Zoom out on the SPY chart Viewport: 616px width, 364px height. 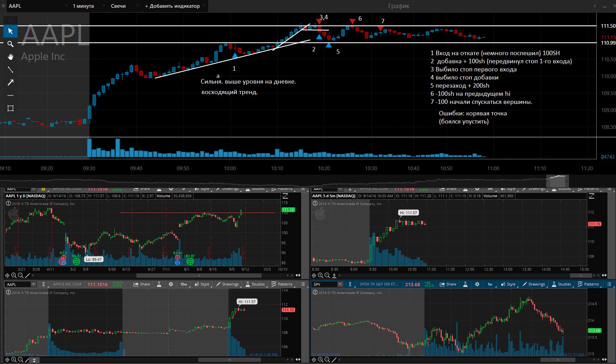327,360
